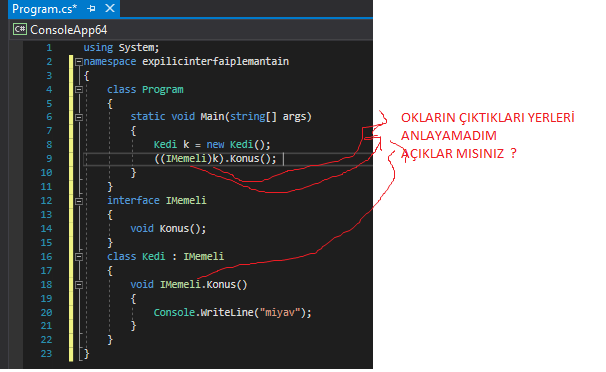Click the C# project icon beside ConsoleApp64
The image size is (606, 372).
pos(20,29)
